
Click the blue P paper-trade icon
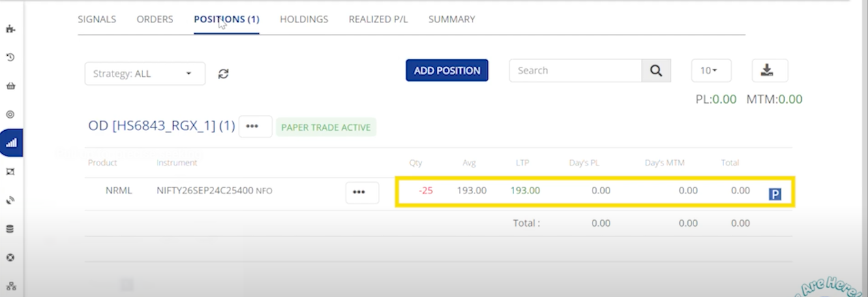click(775, 195)
